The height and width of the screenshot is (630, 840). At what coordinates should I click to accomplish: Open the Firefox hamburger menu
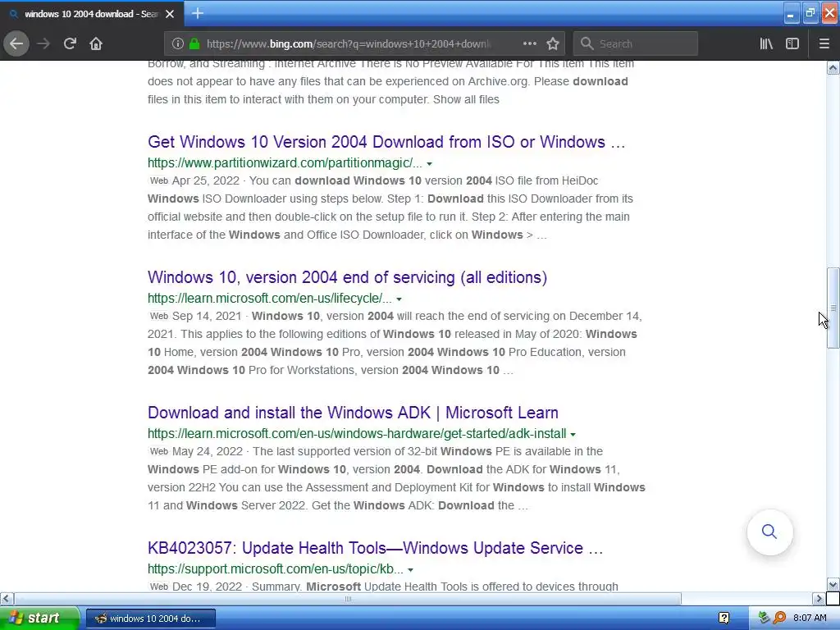[x=824, y=43]
